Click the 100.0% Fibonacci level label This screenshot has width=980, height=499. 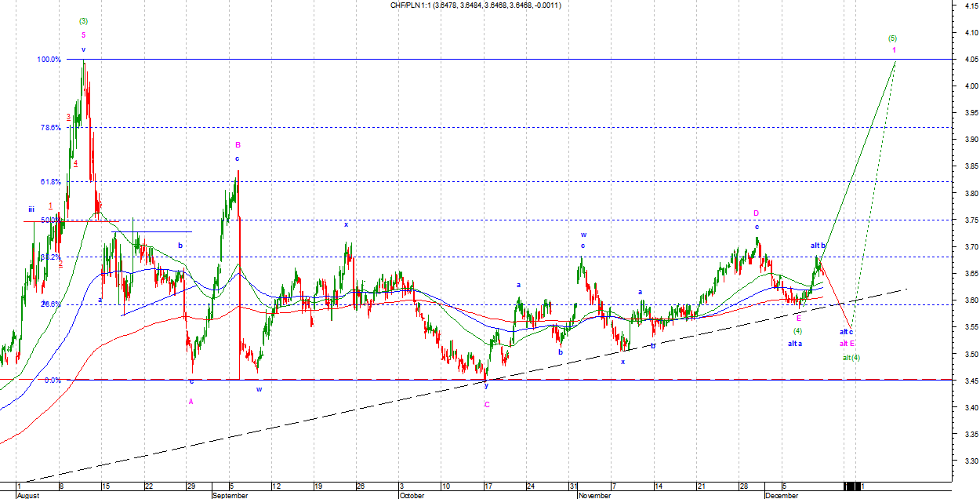click(x=49, y=60)
